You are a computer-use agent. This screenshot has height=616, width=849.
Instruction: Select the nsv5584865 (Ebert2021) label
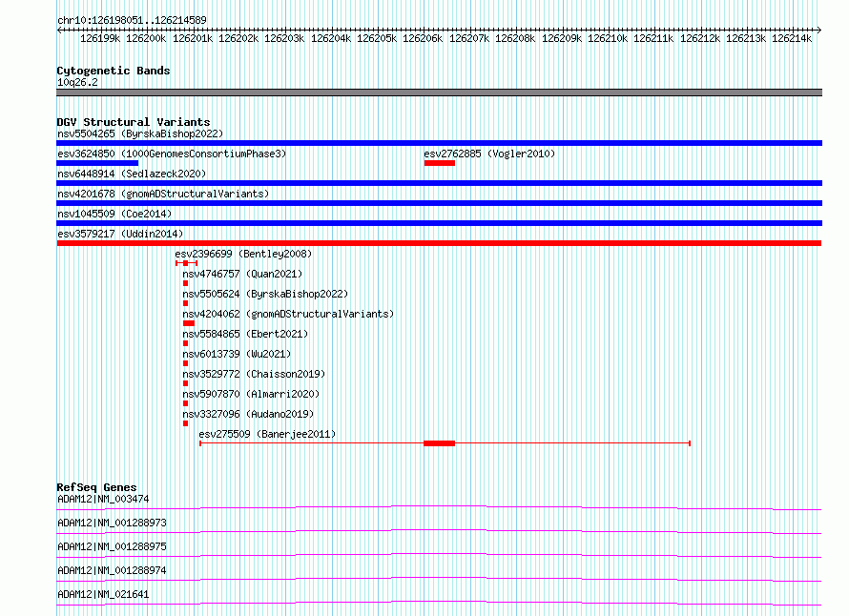coord(245,334)
